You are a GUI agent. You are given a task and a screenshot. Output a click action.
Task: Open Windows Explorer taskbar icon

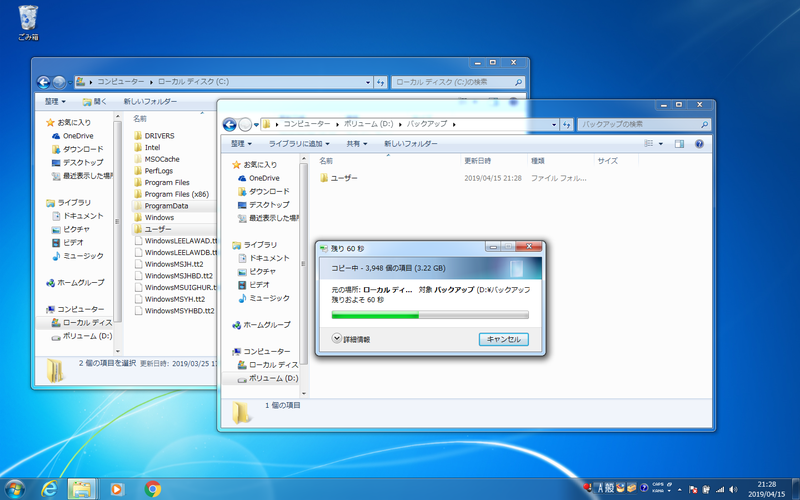[82, 489]
